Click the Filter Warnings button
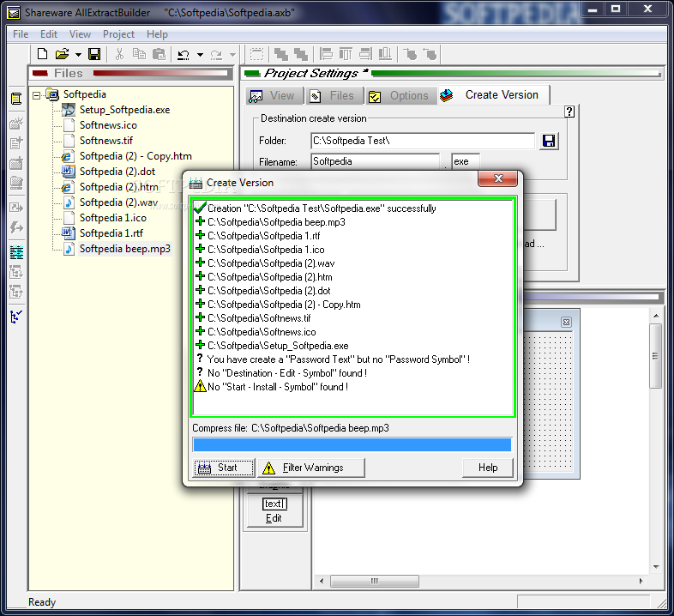The image size is (674, 616). tap(310, 468)
